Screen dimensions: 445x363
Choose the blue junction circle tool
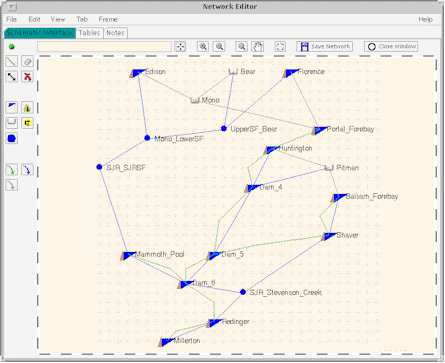click(x=12, y=138)
